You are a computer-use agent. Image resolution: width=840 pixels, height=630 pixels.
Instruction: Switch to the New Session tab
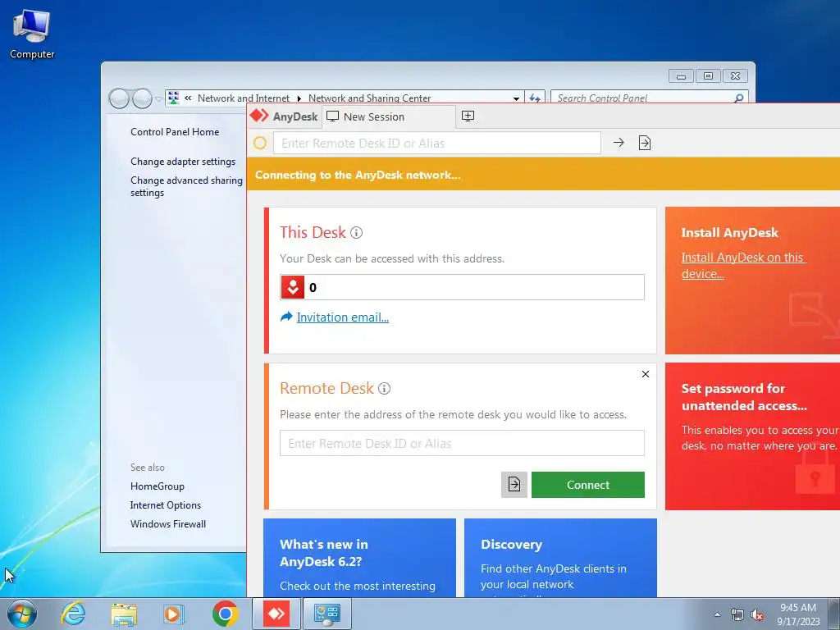[388, 116]
